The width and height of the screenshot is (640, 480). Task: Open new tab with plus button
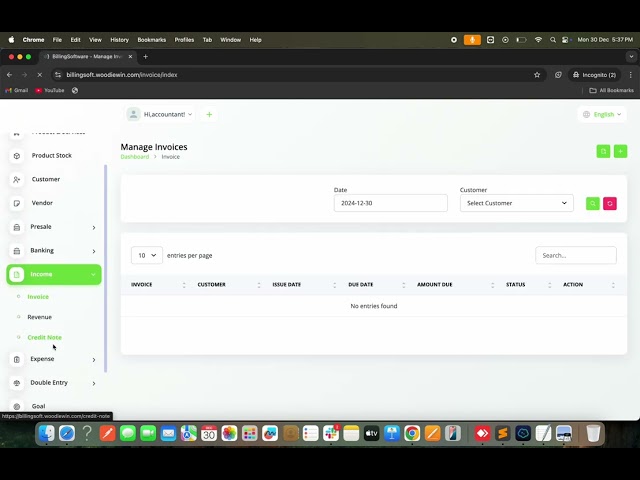pos(146,57)
